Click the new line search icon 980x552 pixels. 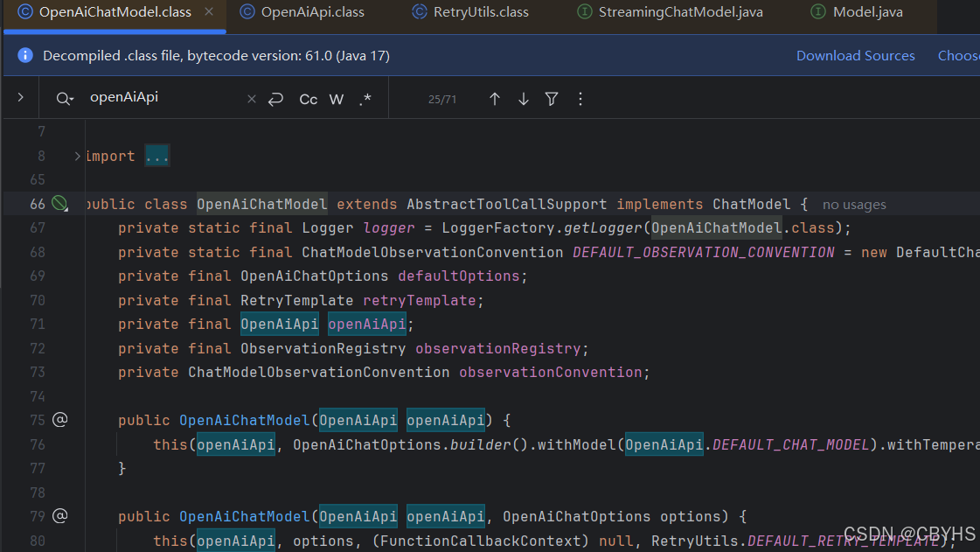click(x=275, y=99)
